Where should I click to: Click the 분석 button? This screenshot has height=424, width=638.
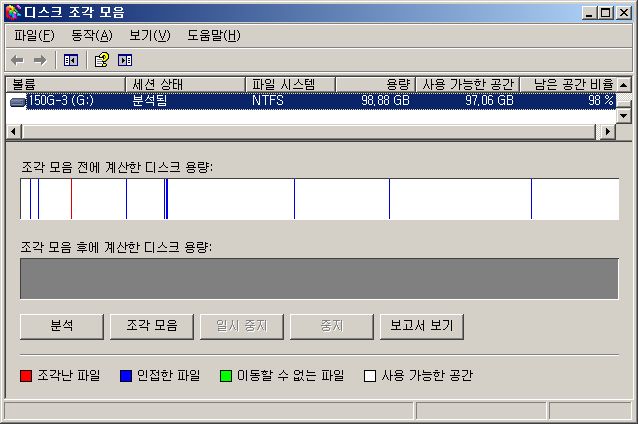(x=62, y=326)
